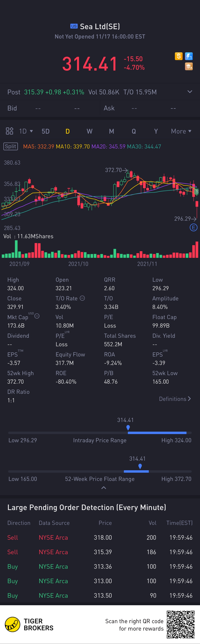Tap the MA5: 332.39 indicator label

[39, 146]
